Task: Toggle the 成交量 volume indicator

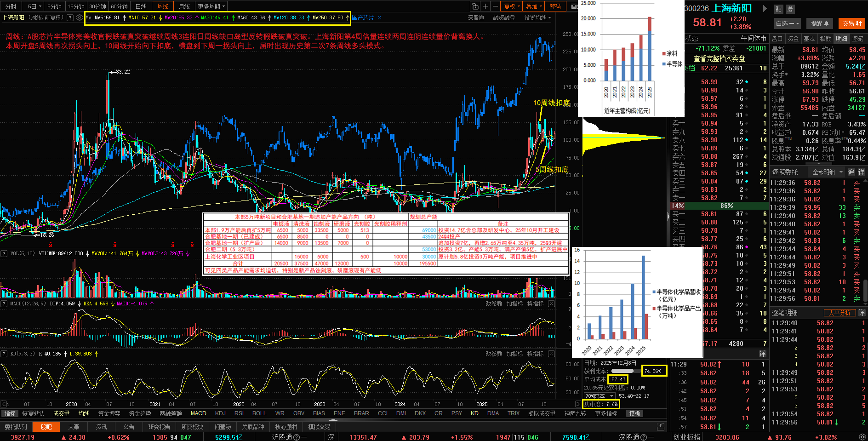Action: (61, 413)
